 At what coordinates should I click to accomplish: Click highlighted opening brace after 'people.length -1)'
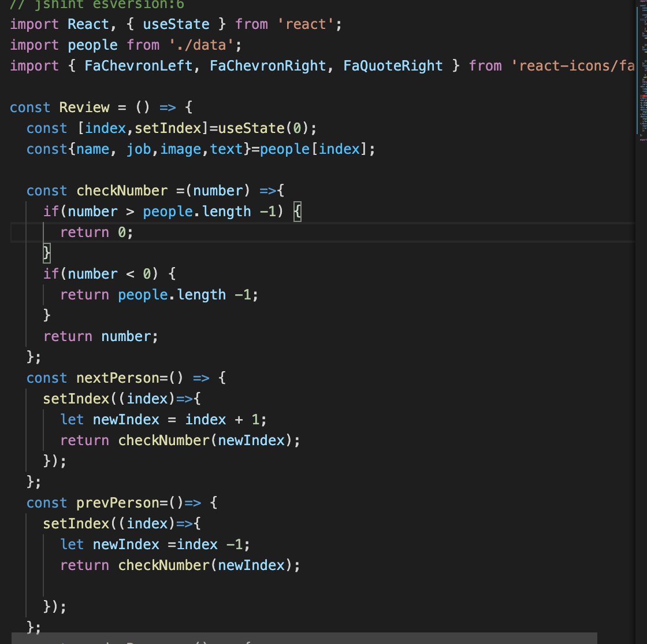pos(297,212)
